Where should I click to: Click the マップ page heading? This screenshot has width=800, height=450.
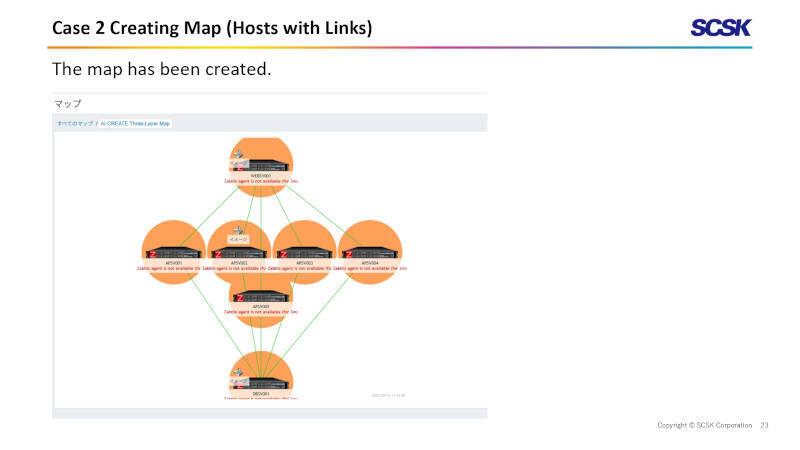coord(68,104)
